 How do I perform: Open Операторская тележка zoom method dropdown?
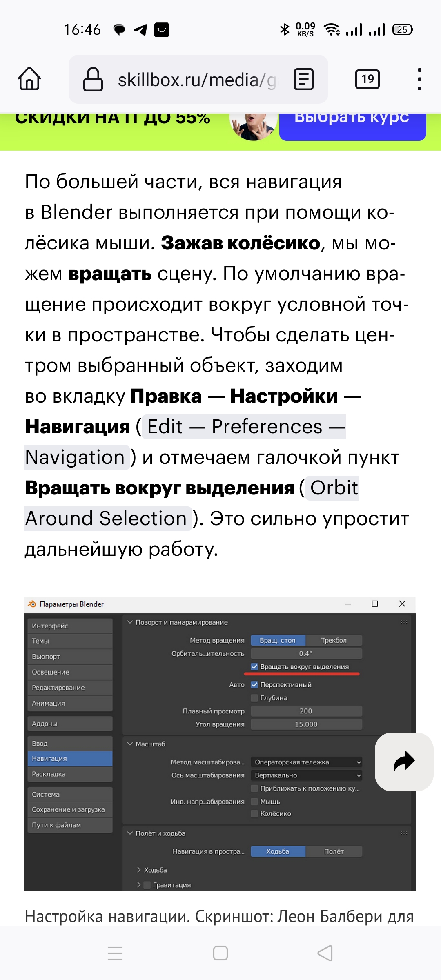click(306, 762)
